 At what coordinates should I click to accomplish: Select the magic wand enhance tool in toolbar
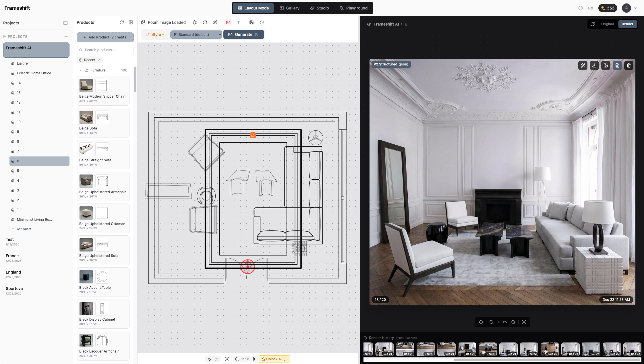click(x=215, y=22)
